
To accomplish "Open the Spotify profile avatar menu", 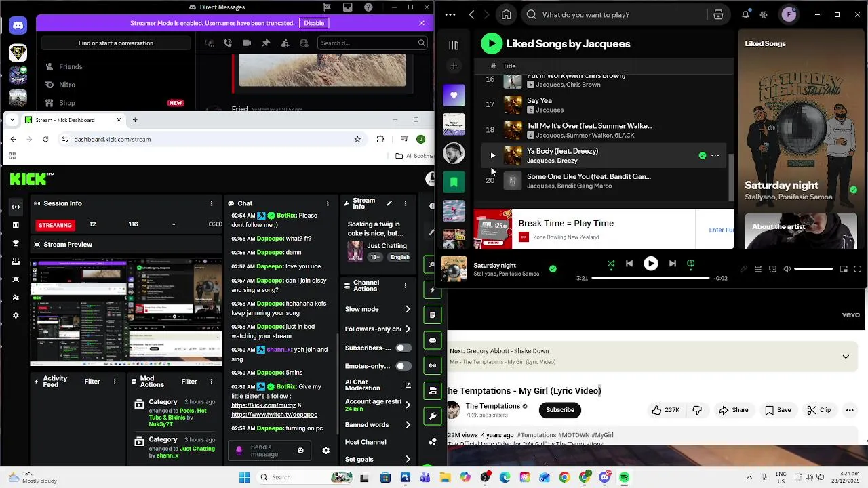I will (x=789, y=14).
